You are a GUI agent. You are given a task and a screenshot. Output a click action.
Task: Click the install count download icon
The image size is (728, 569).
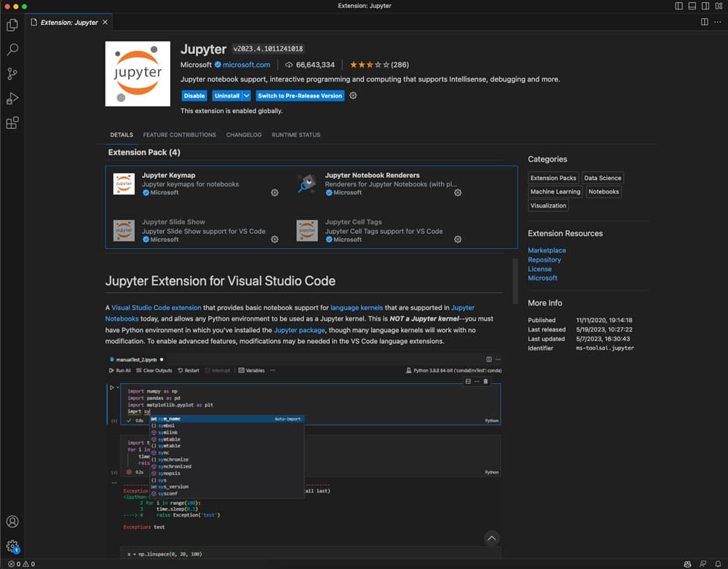pos(289,65)
